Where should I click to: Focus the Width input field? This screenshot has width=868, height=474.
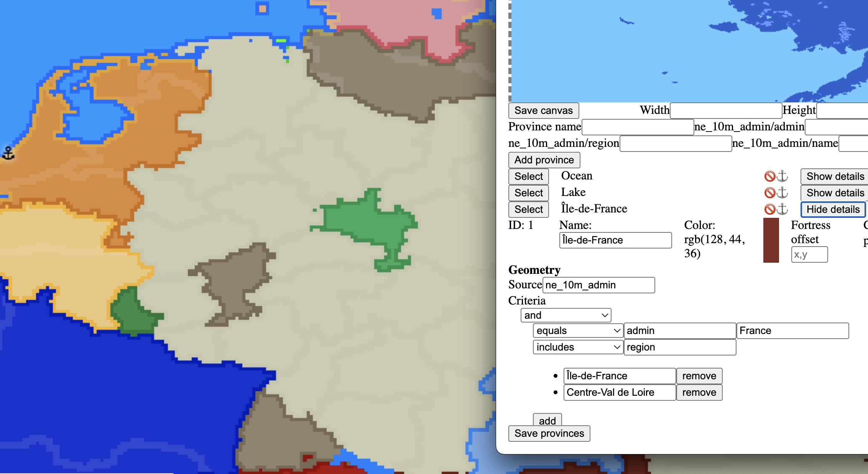click(726, 110)
